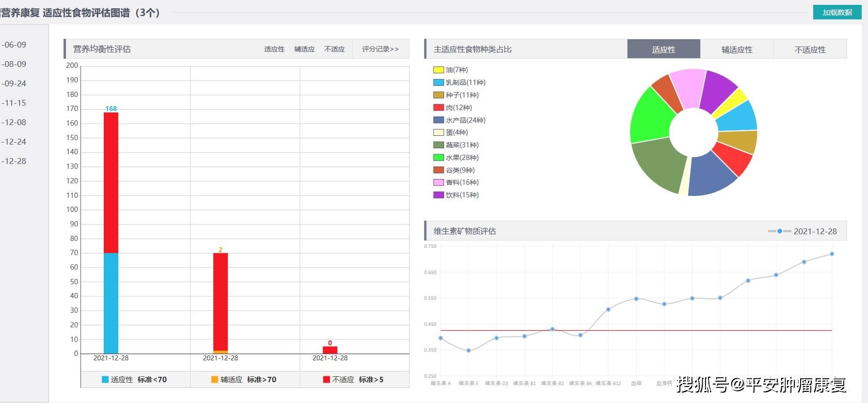The height and width of the screenshot is (403, 868).
Task: Click the light blue 乳制品 pie slice
Action: coord(739,117)
